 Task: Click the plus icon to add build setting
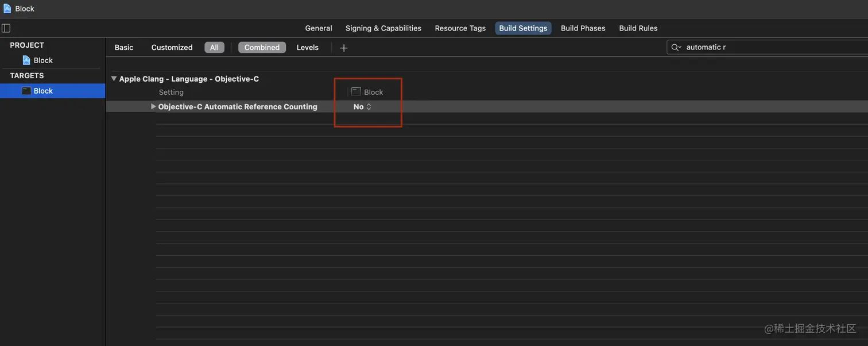point(344,48)
